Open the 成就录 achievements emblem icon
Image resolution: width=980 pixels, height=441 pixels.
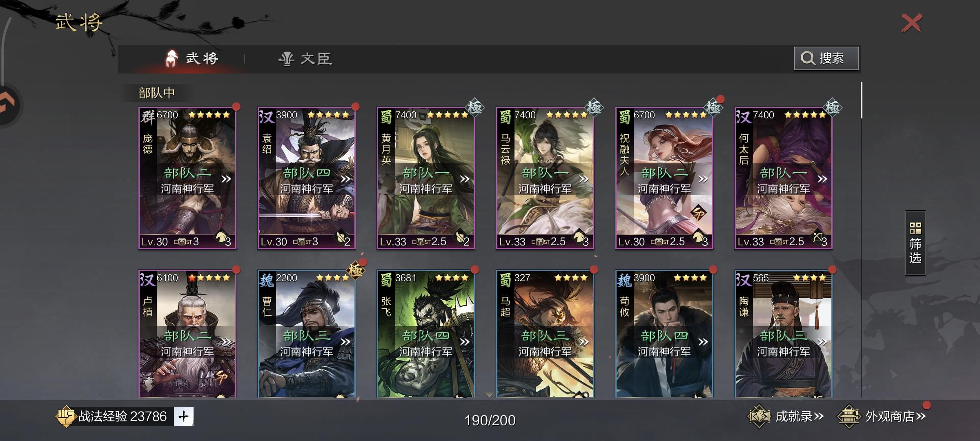(759, 416)
